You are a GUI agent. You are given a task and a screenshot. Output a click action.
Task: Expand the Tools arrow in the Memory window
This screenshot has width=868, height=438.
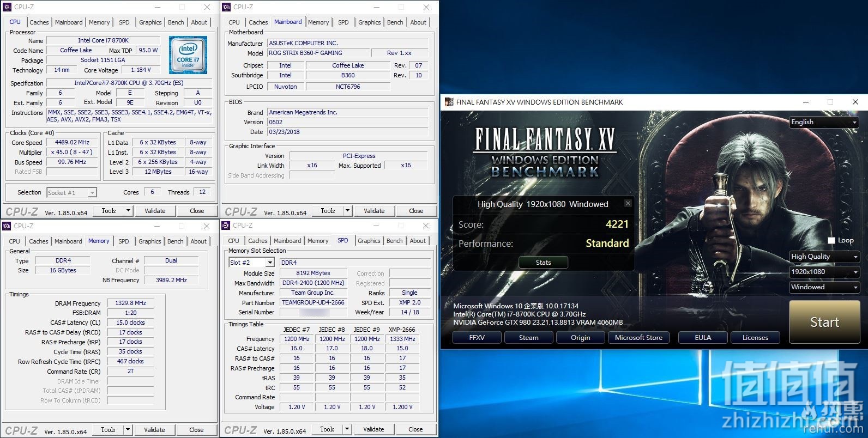(128, 429)
